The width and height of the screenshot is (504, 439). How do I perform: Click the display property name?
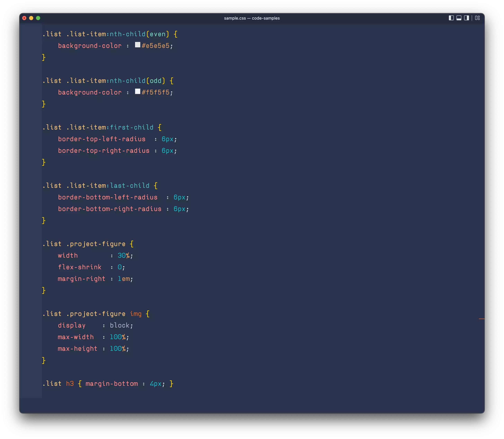click(72, 325)
